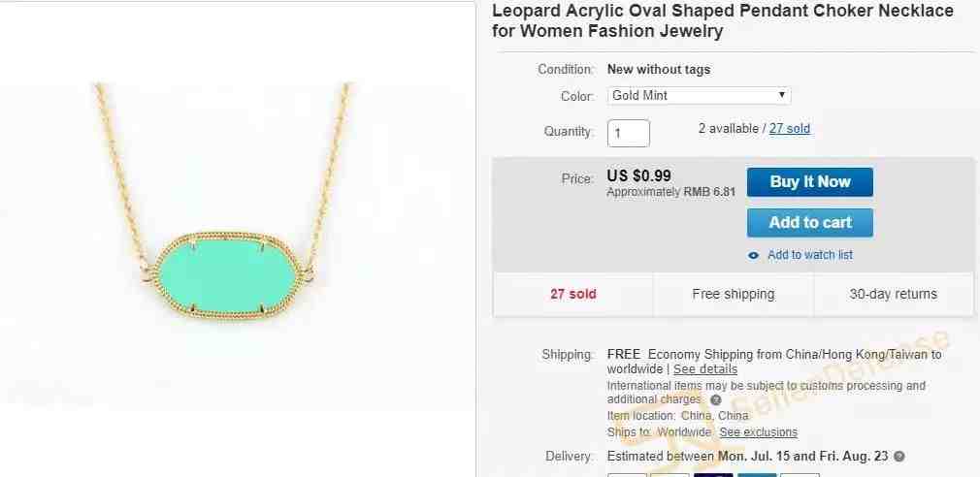Click the eye icon beside Add to watch list

[753, 255]
